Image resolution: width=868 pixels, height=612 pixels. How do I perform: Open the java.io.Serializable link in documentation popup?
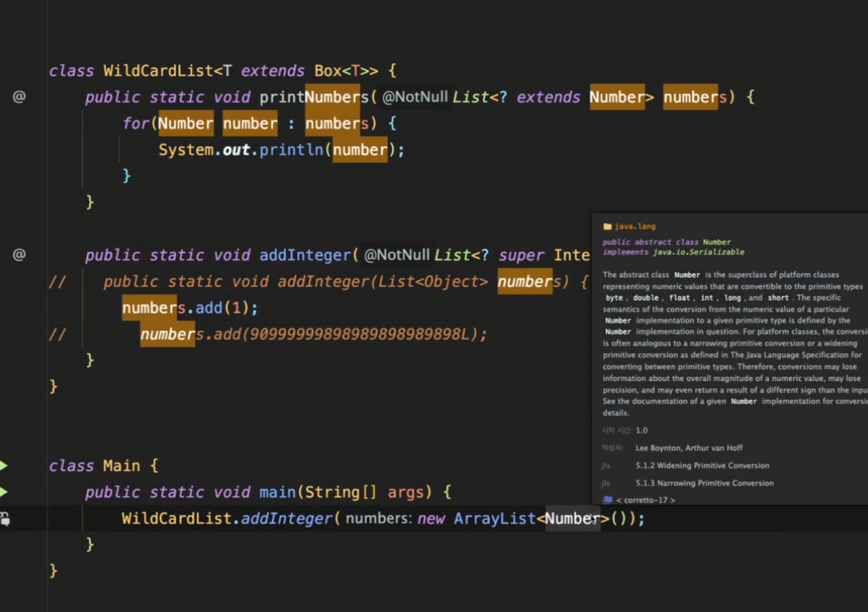698,252
